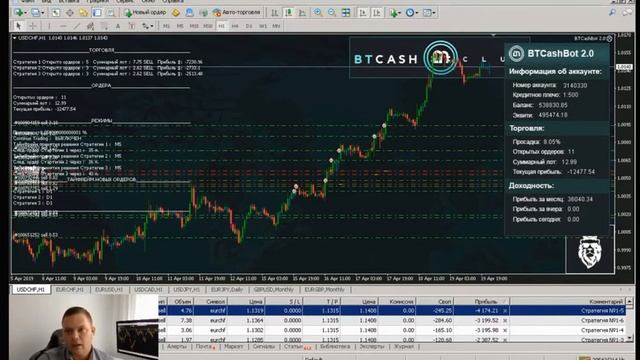Screen dimensions: 640x360
Task: Open the Маркет terminal tab
Action: click(233, 347)
